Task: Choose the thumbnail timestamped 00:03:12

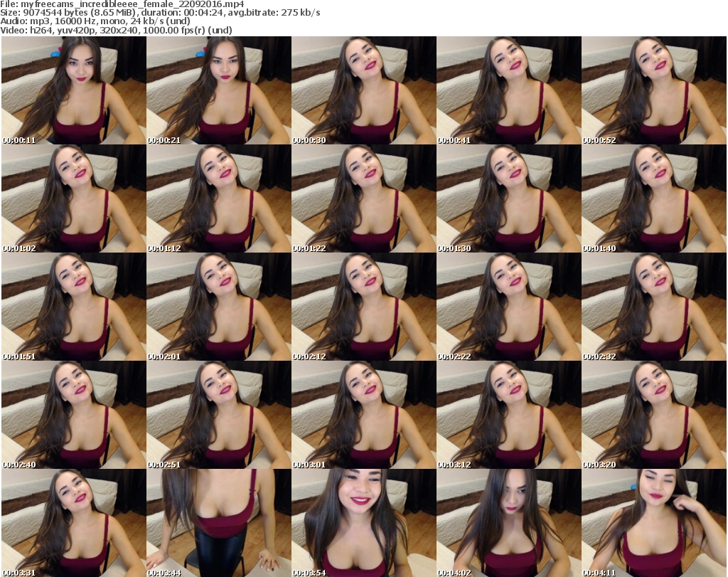Action: (509, 415)
